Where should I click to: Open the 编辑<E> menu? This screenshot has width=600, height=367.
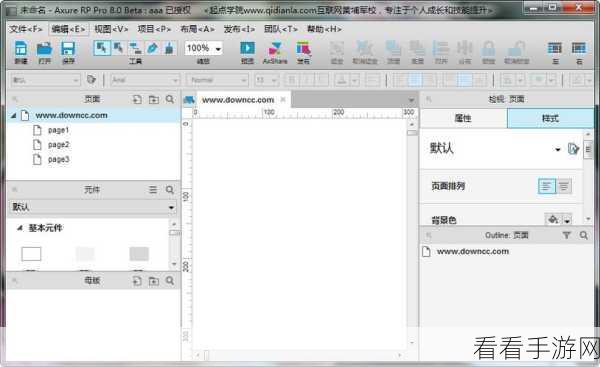(68, 29)
